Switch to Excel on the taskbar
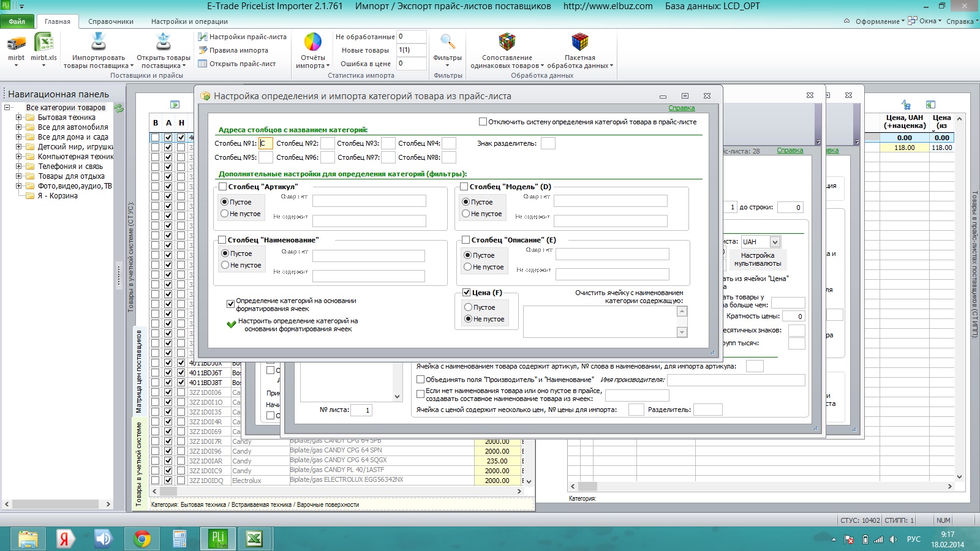The width and height of the screenshot is (980, 551). pyautogui.click(x=254, y=539)
